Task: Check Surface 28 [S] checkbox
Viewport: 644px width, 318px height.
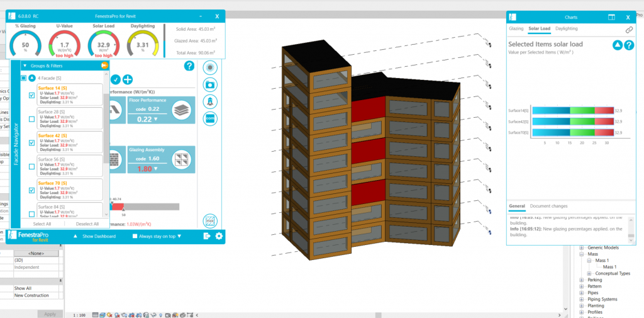Action: [31, 119]
